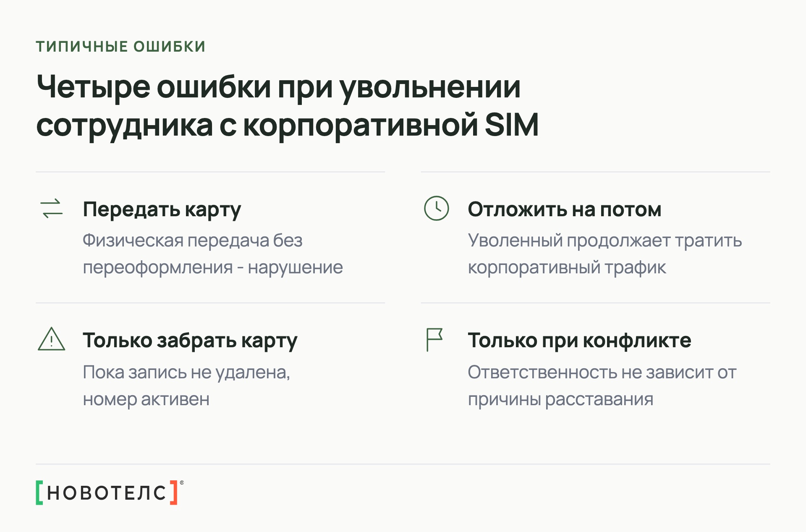Viewport: 806px width, 532px height.
Task: Click the text 'Ответственность не зависит от'
Action: (x=602, y=372)
